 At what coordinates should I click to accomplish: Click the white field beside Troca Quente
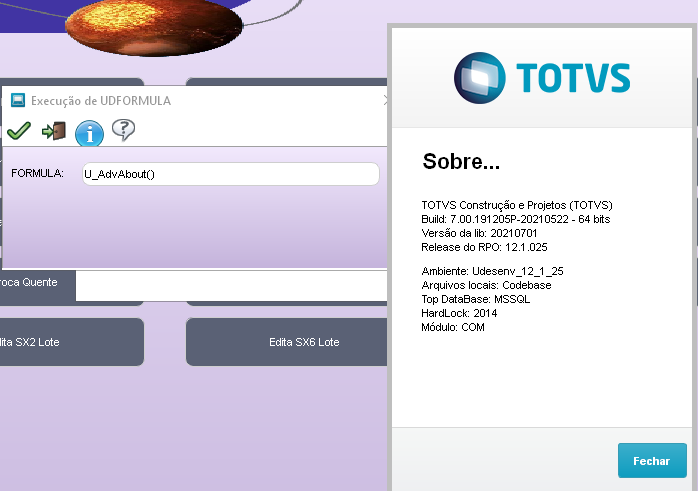(x=230, y=287)
